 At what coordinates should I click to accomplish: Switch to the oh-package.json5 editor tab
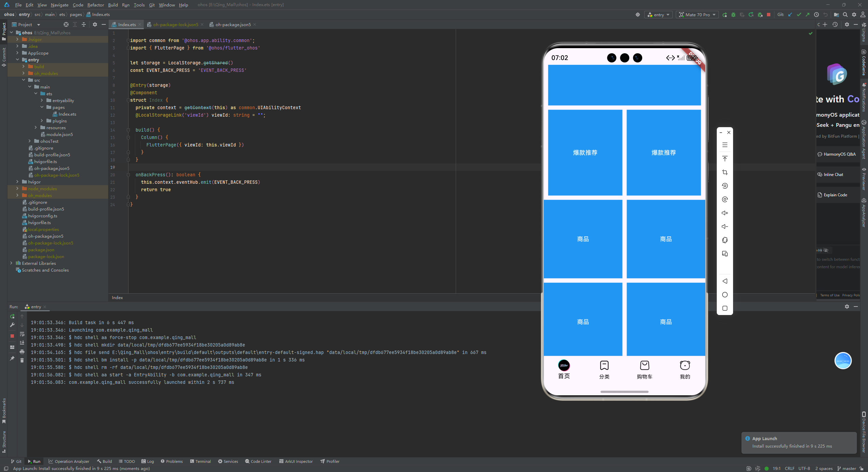click(233, 24)
